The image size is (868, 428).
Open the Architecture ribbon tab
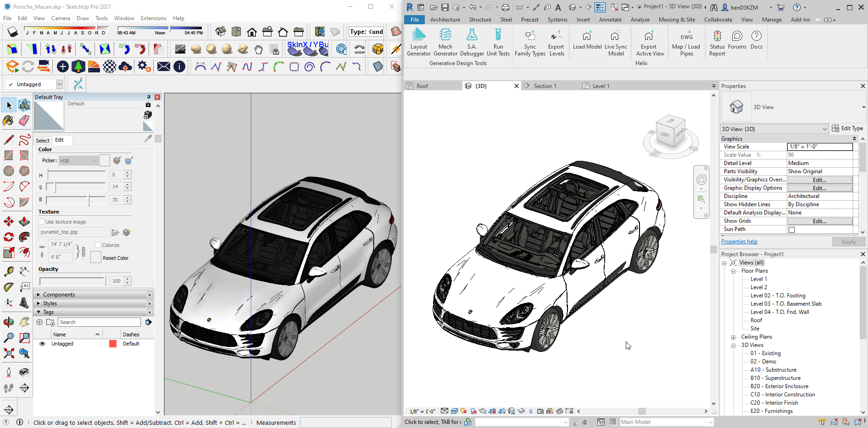click(x=445, y=20)
